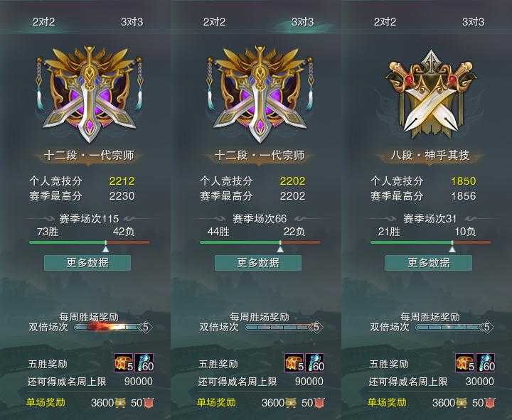
Task: Select the 3对3 tab in middle panel
Action: (x=303, y=22)
